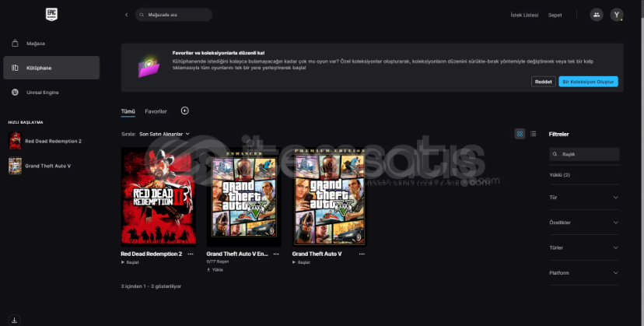Click the Başlık filter search field
The height and width of the screenshot is (326, 644).
point(584,154)
